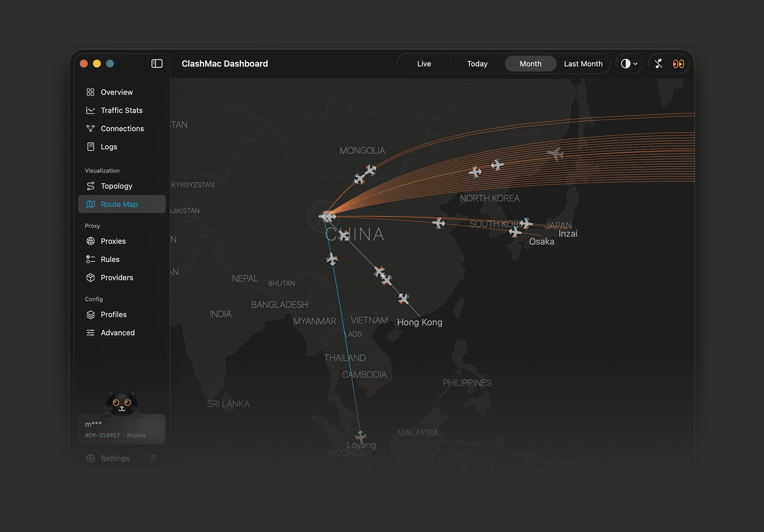Click the airplane near Osaka

coord(515,232)
